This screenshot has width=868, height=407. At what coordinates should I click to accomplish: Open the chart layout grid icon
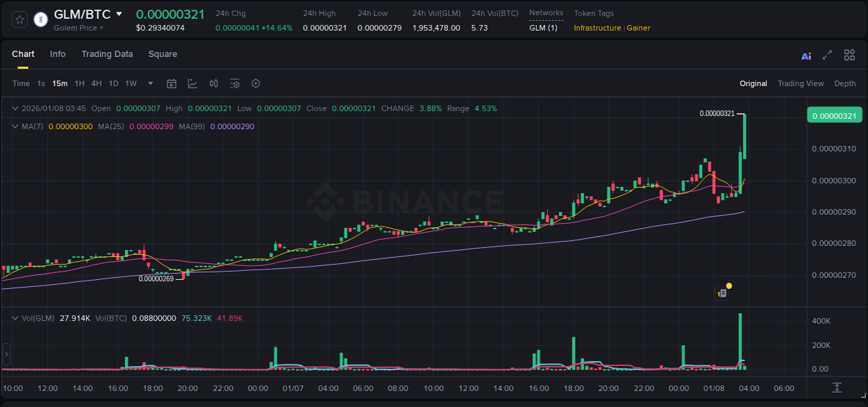point(849,55)
